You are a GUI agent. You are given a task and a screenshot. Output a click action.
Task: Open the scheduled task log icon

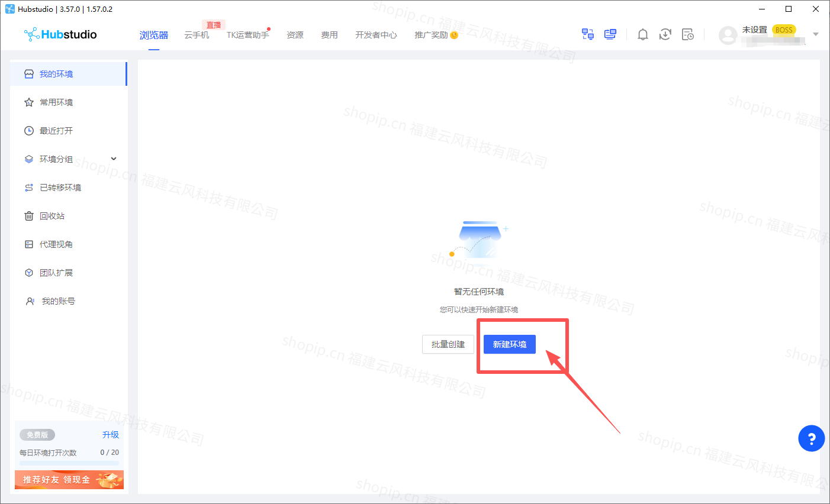(688, 34)
